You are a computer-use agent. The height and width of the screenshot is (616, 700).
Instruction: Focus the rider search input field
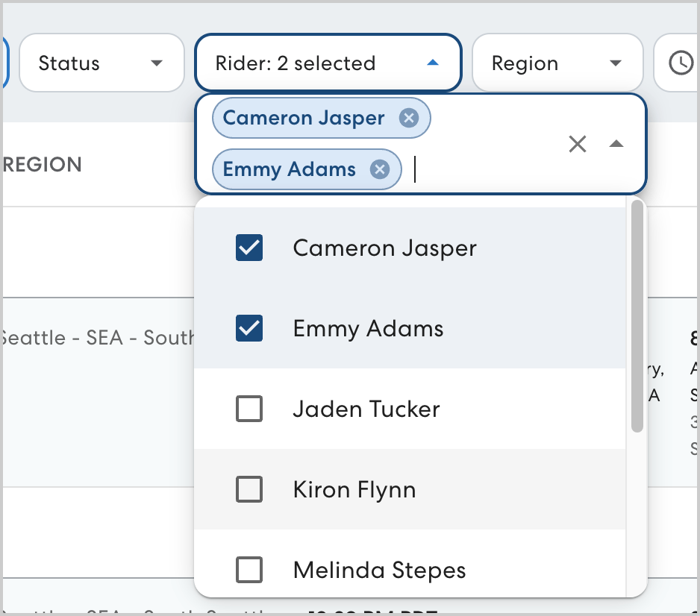click(478, 170)
